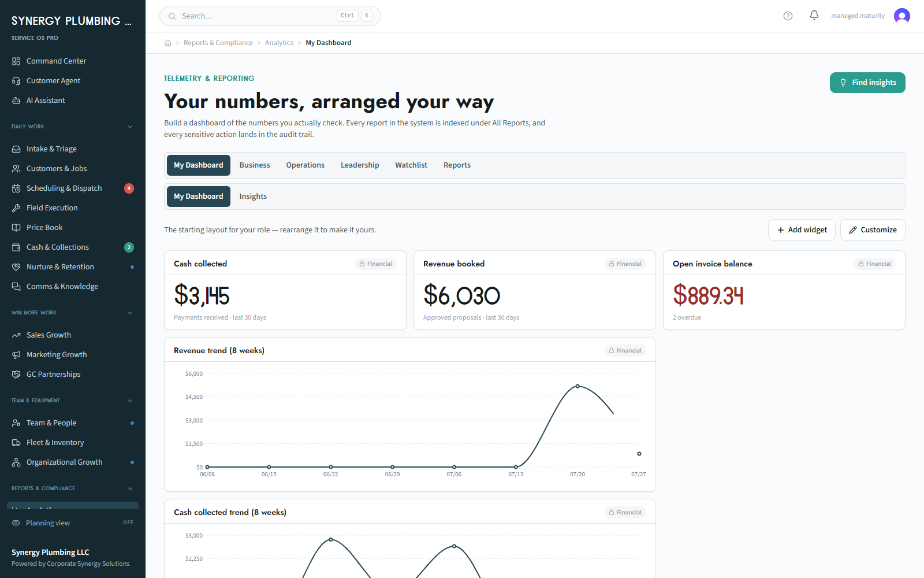This screenshot has height=578, width=924.
Task: Click the home breadcrumb icon
Action: point(167,43)
